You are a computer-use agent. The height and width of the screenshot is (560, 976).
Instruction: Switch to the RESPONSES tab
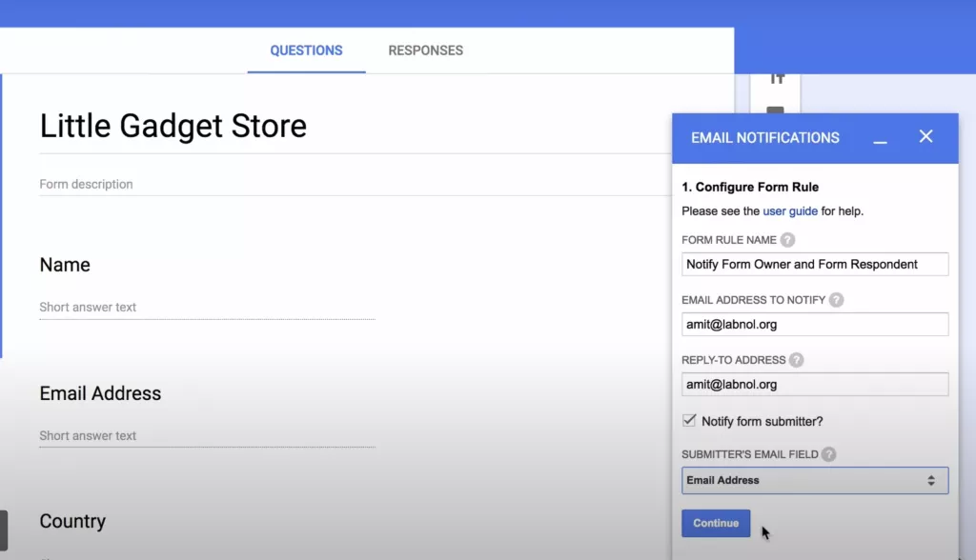(425, 50)
